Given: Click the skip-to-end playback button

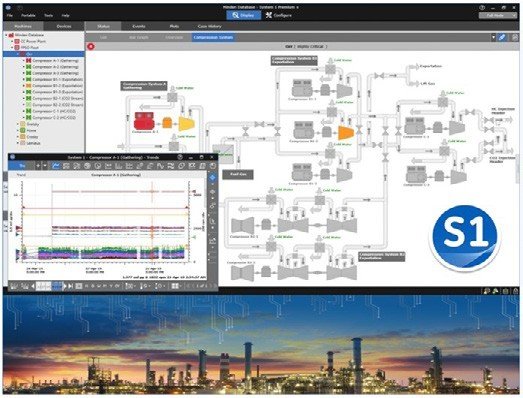Looking at the screenshot, I should [71, 286].
